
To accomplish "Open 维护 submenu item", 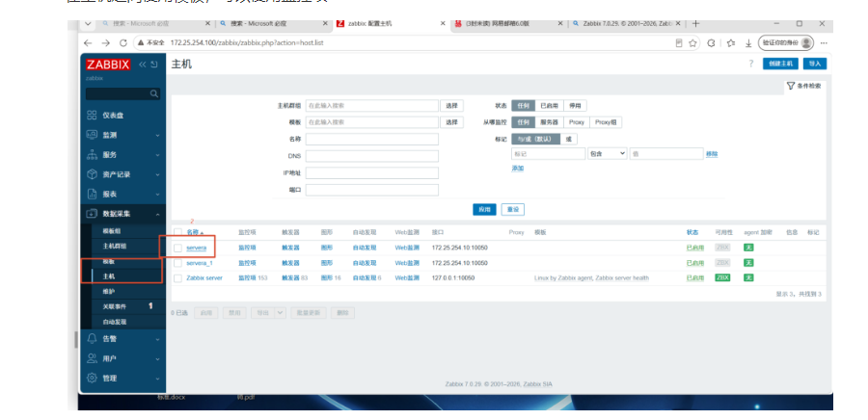I will click(x=109, y=291).
